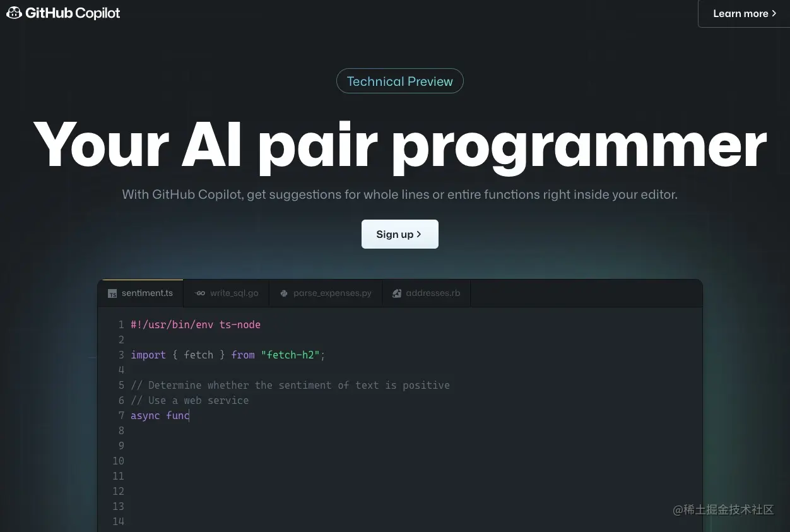790x532 pixels.
Task: Open the GitHub Copilot wordmark link
Action: (x=73, y=13)
